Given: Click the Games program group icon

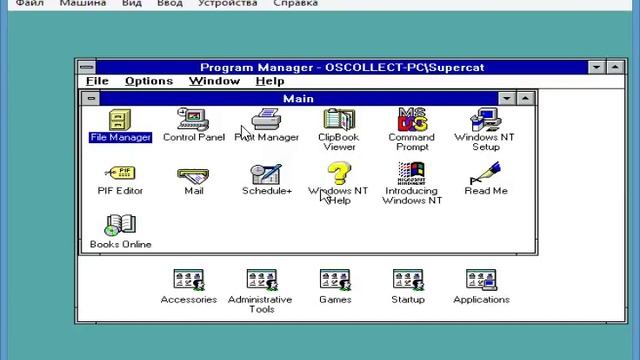Looking at the screenshot, I should pos(335,280).
